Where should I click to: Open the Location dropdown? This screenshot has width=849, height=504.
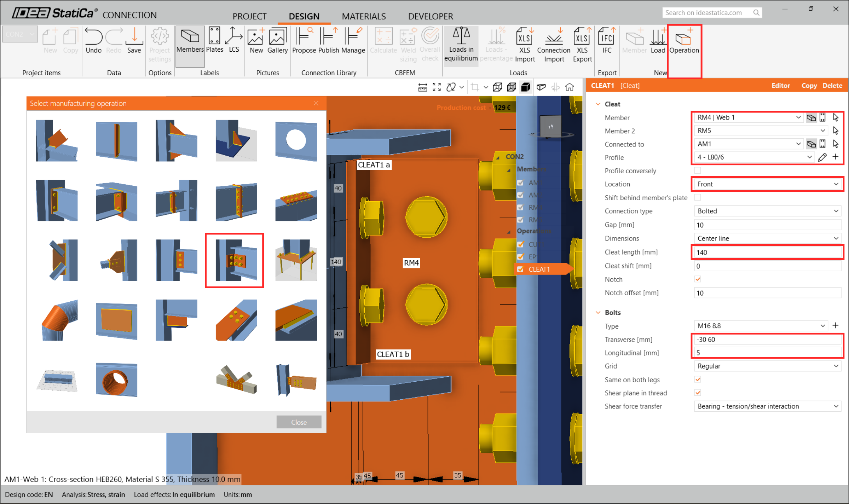click(x=767, y=184)
